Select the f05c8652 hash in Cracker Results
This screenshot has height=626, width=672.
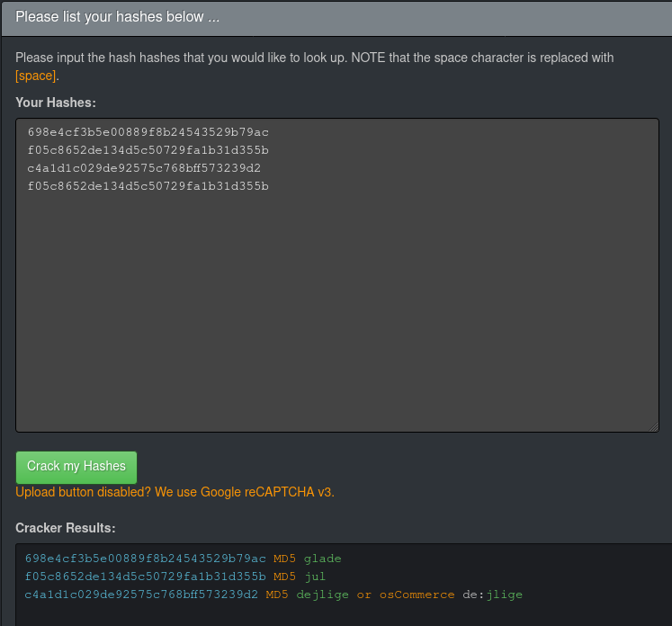point(146,577)
